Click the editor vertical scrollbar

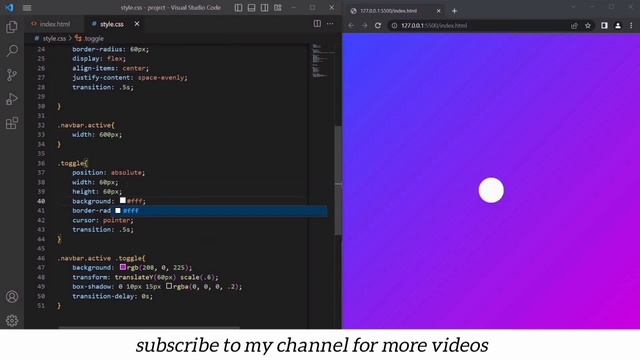pos(338,180)
